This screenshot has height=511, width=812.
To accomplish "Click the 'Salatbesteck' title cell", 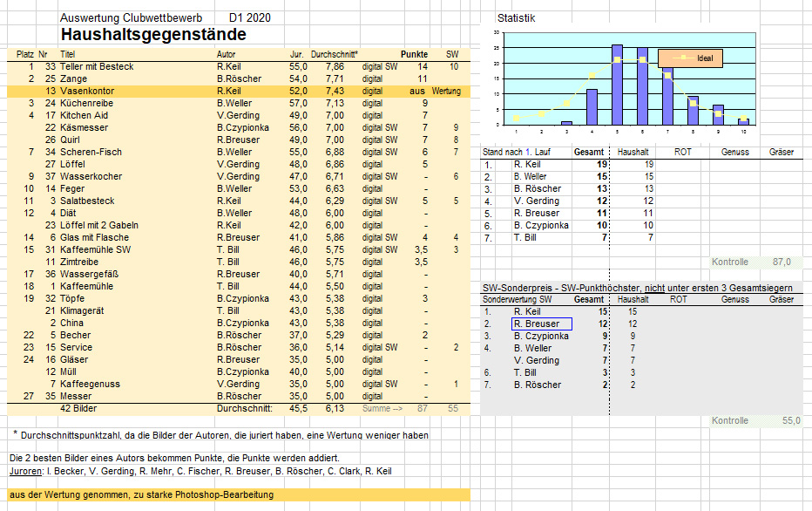I will click(x=87, y=201).
